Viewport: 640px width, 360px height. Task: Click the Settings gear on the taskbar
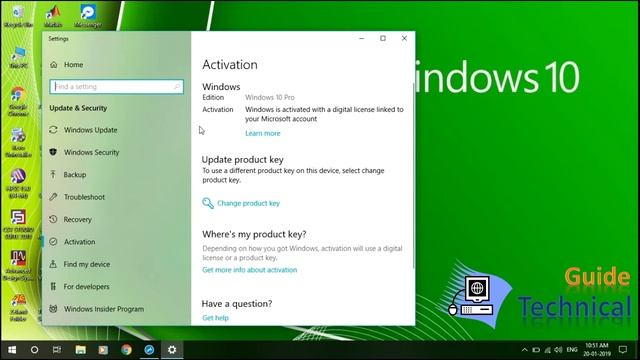pos(172,350)
